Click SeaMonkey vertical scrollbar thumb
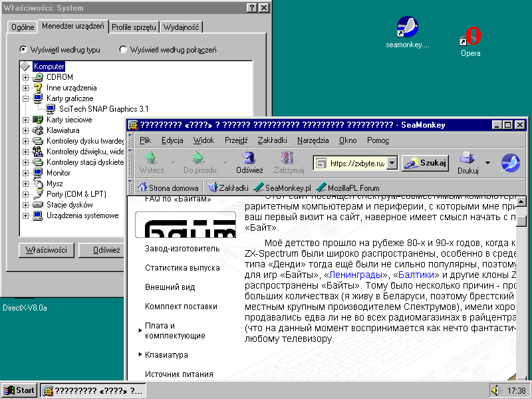This screenshot has height=399, width=532. pyautogui.click(x=521, y=221)
